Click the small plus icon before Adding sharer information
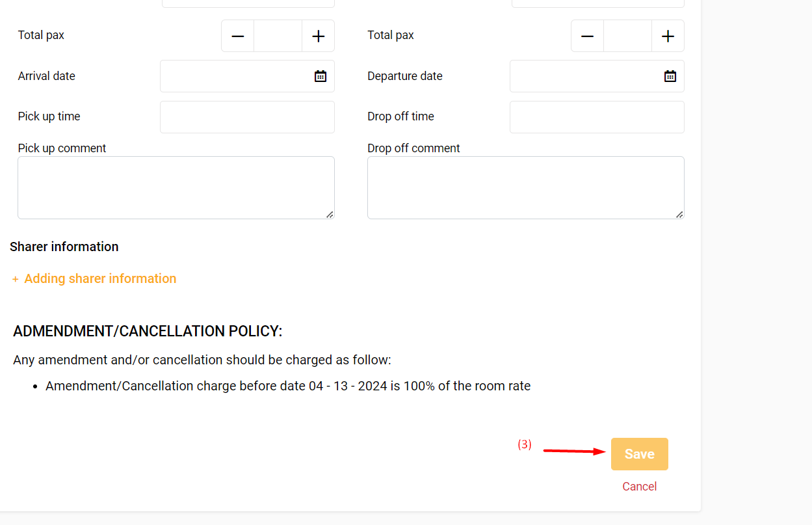The width and height of the screenshot is (812, 525). click(x=15, y=279)
